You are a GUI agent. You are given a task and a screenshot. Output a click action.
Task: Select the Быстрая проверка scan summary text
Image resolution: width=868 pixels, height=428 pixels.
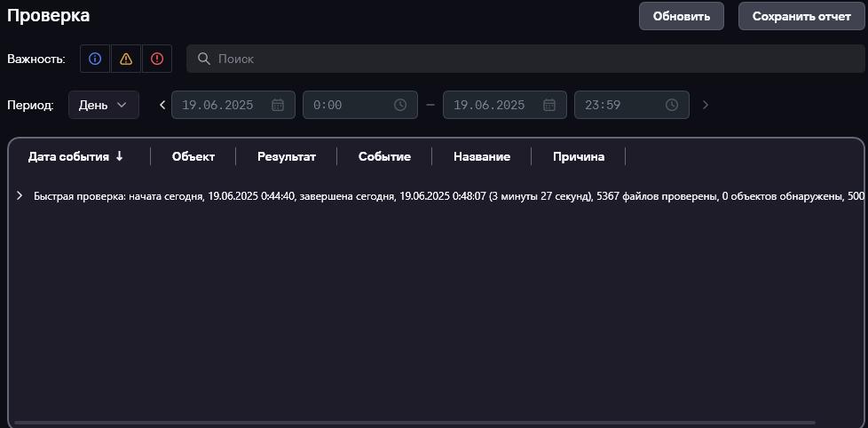point(449,195)
